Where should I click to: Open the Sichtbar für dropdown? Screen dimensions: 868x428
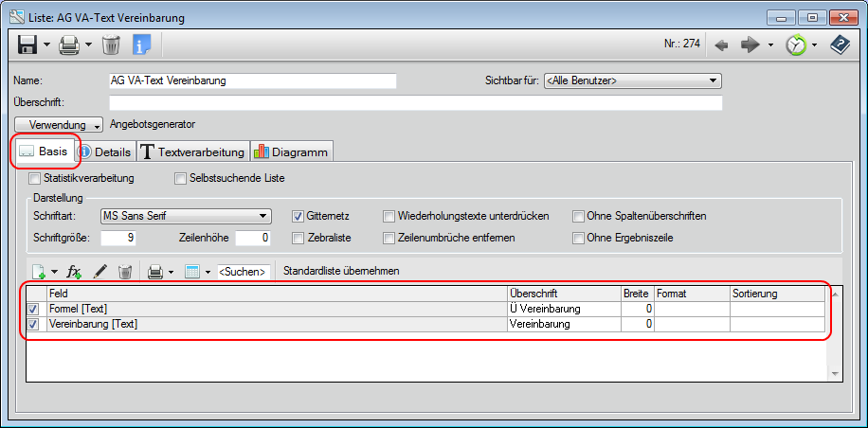(633, 80)
